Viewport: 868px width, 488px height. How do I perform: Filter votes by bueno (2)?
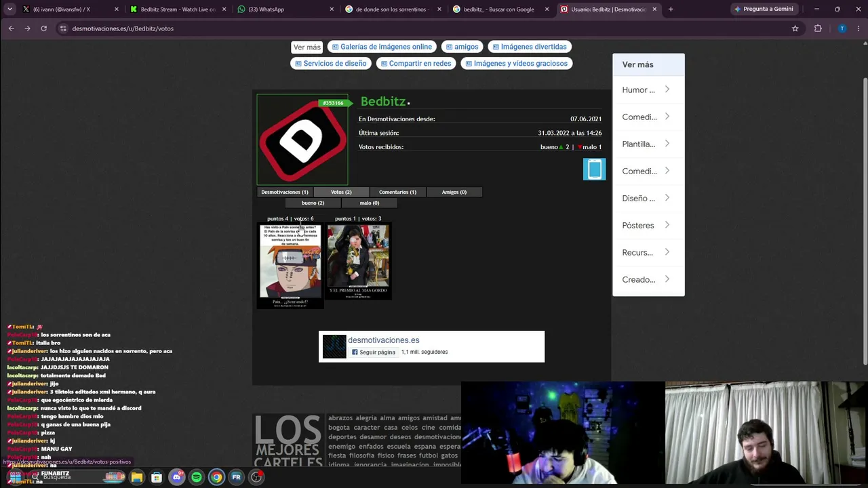click(x=313, y=203)
